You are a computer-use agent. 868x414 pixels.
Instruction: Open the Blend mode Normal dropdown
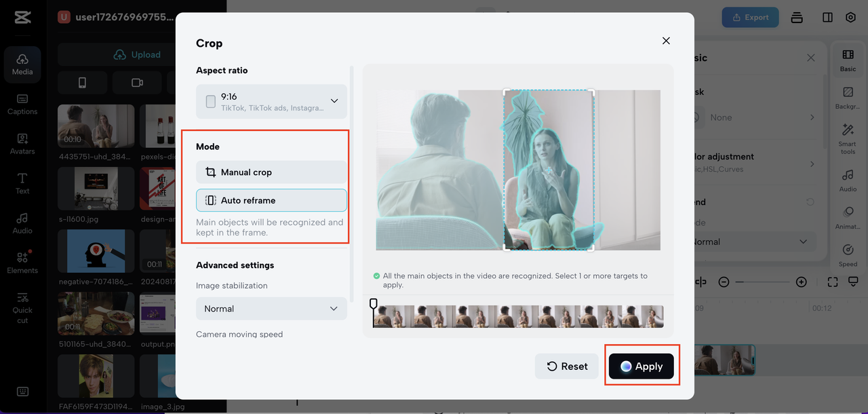point(753,242)
